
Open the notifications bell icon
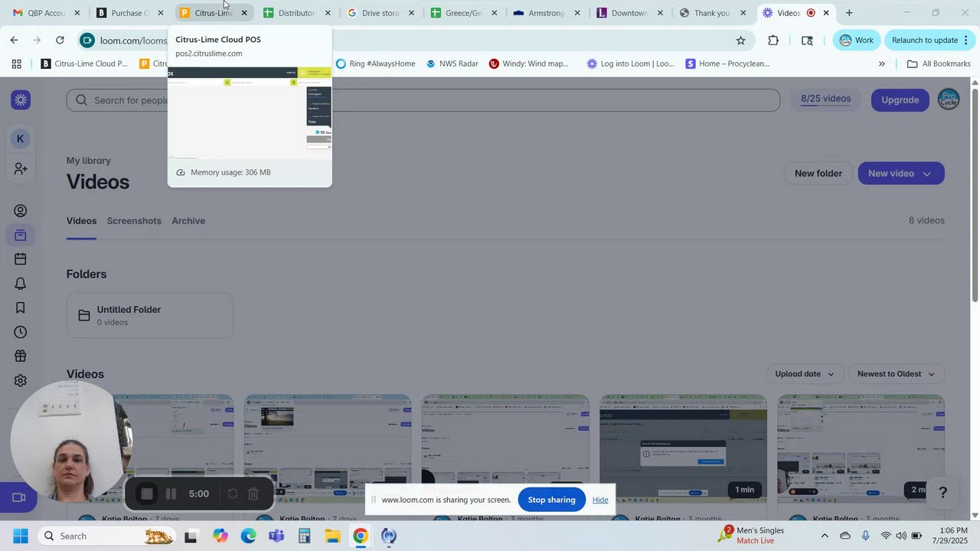coord(21,284)
